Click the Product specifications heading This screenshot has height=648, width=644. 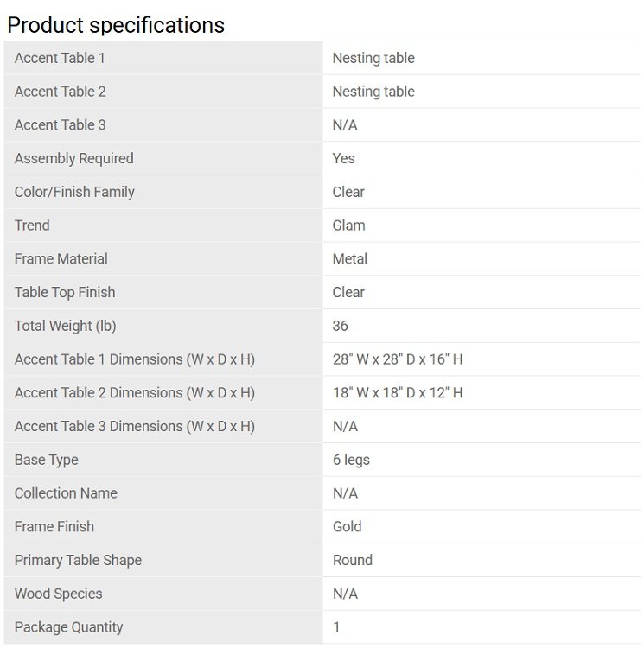click(x=116, y=25)
